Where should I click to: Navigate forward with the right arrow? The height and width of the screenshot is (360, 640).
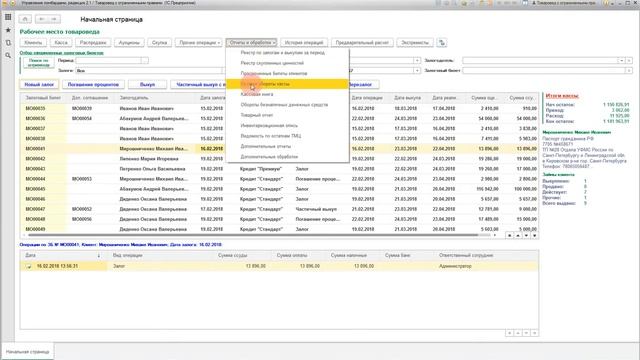54,19
